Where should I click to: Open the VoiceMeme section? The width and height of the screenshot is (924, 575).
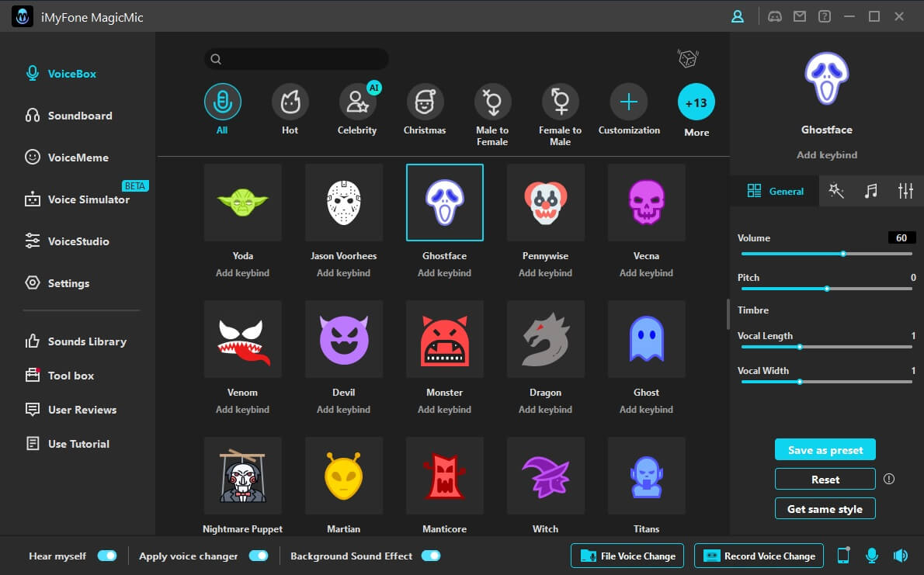click(67, 158)
